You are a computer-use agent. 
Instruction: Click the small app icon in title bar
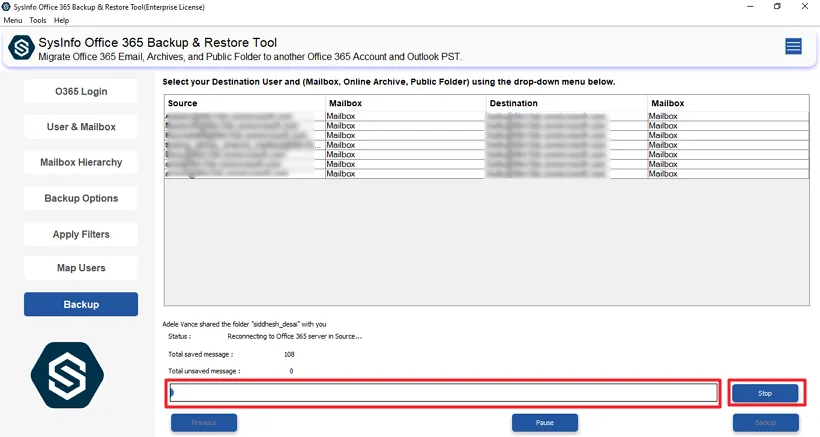[6, 7]
